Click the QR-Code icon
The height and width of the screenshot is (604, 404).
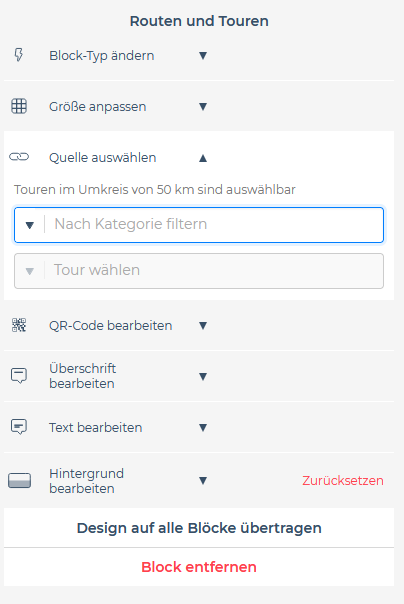click(19, 325)
